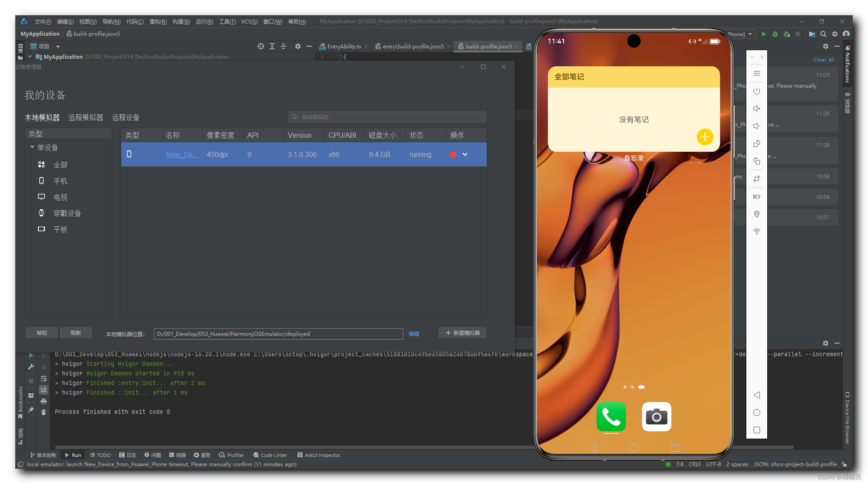Switch to 远程模拟器 tab

pyautogui.click(x=85, y=117)
